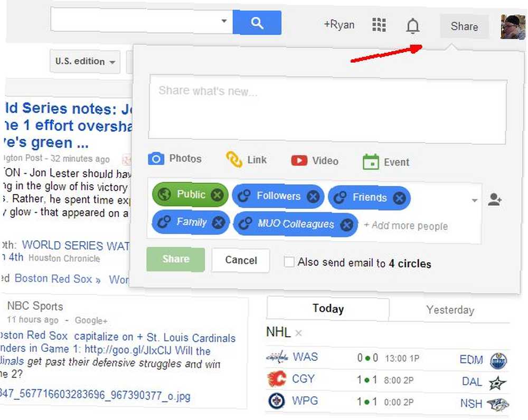This screenshot has width=528, height=420.
Task: Attach a link using the chain icon
Action: click(x=234, y=159)
